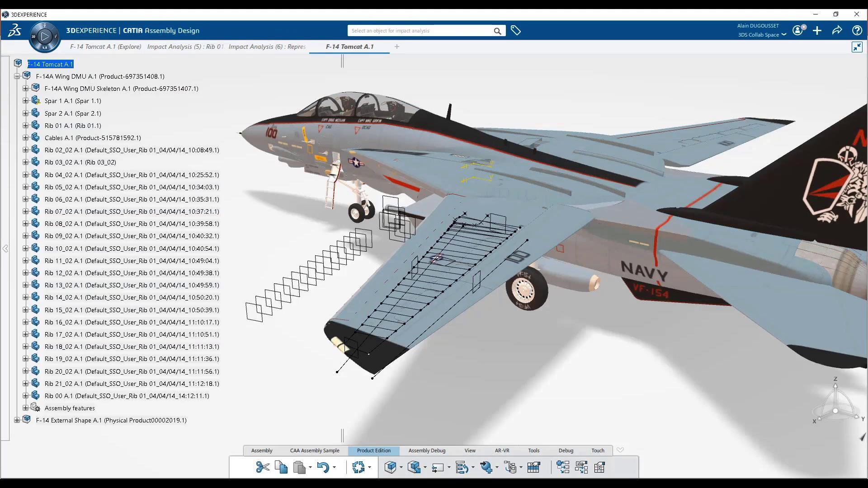
Task: Click the Cut scissors icon
Action: click(262, 467)
